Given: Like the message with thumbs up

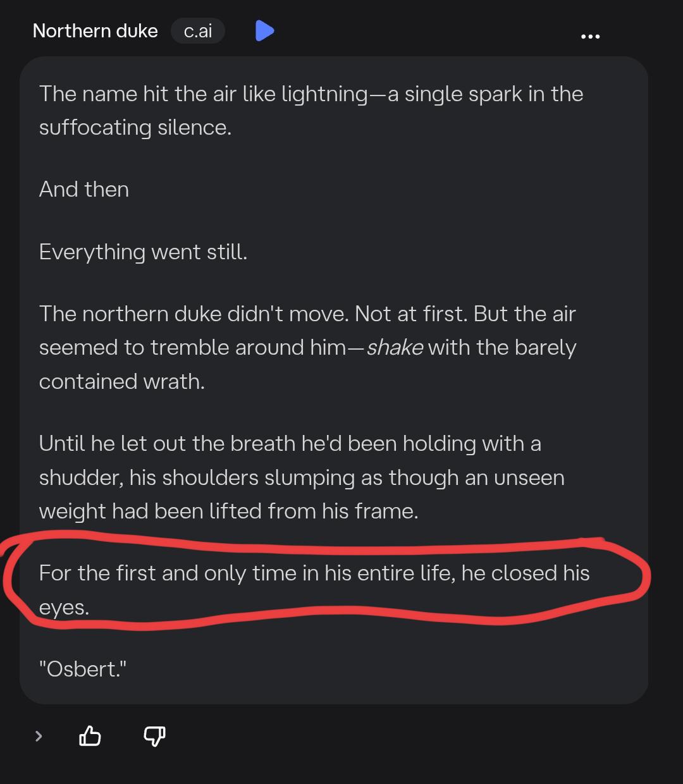Looking at the screenshot, I should (90, 735).
